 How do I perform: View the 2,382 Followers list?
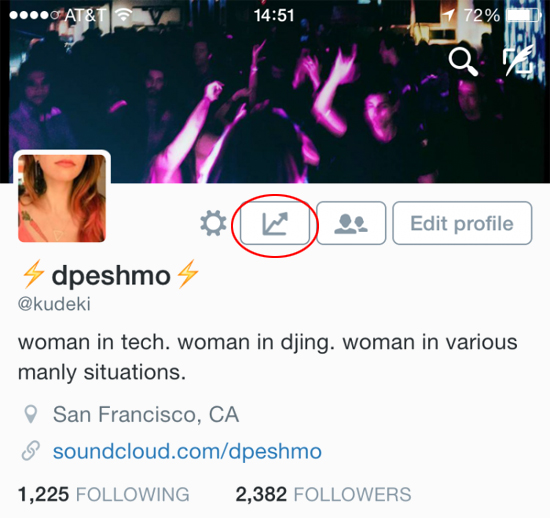pyautogui.click(x=323, y=495)
